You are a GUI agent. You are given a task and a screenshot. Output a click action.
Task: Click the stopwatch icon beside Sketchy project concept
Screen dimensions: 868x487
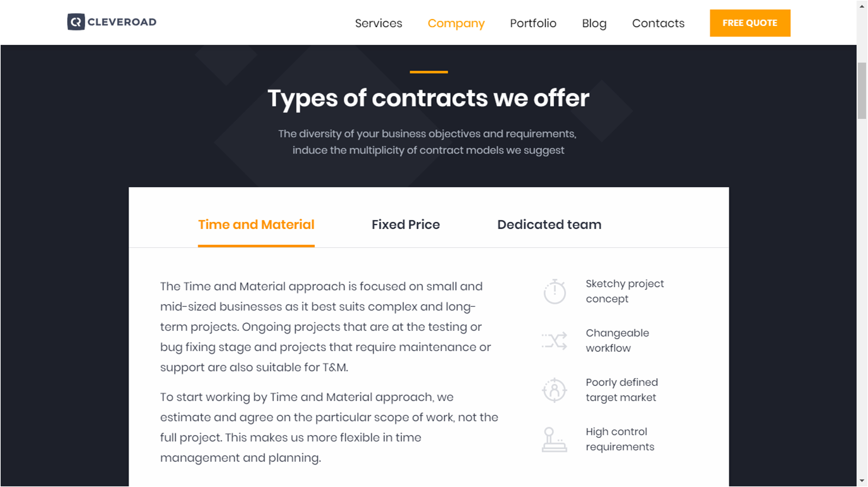tap(555, 292)
